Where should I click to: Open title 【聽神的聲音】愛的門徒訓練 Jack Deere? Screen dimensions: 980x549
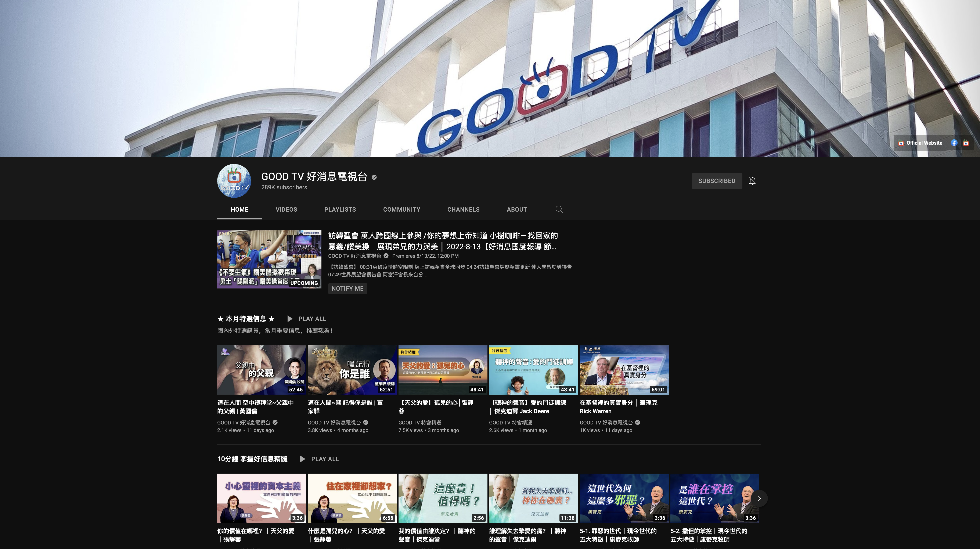[x=528, y=407]
